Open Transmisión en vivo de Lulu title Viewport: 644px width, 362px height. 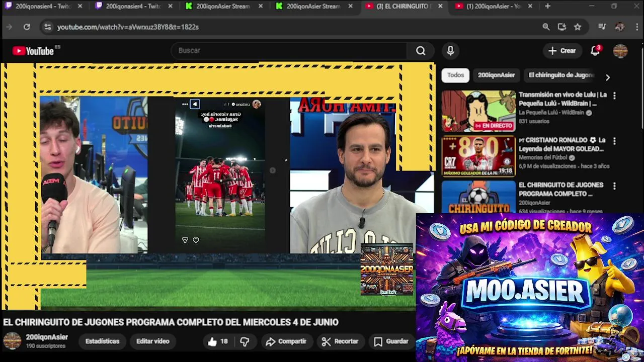(x=562, y=99)
